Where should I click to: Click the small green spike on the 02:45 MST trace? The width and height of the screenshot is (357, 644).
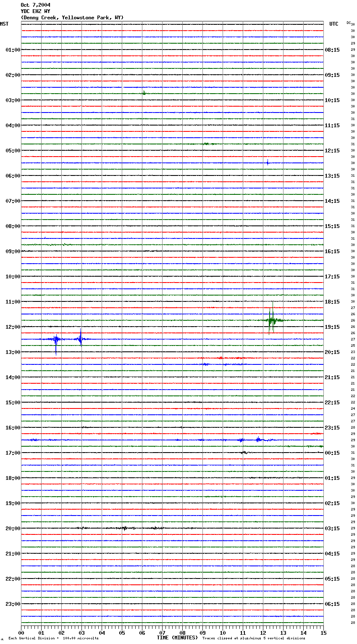[144, 93]
